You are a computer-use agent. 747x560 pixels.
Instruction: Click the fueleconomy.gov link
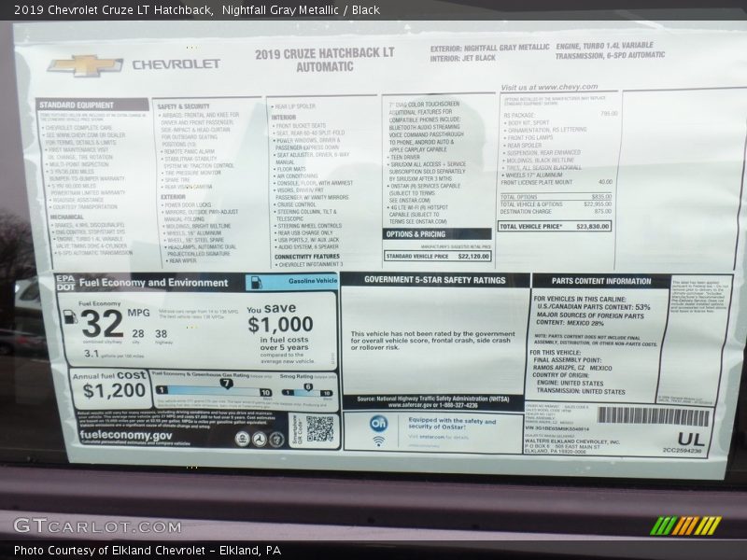[x=126, y=435]
